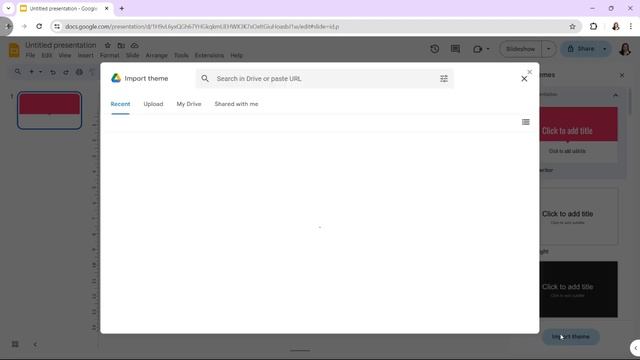The width and height of the screenshot is (640, 360).
Task: Collapse the current presentation theme section
Action: pos(615,95)
